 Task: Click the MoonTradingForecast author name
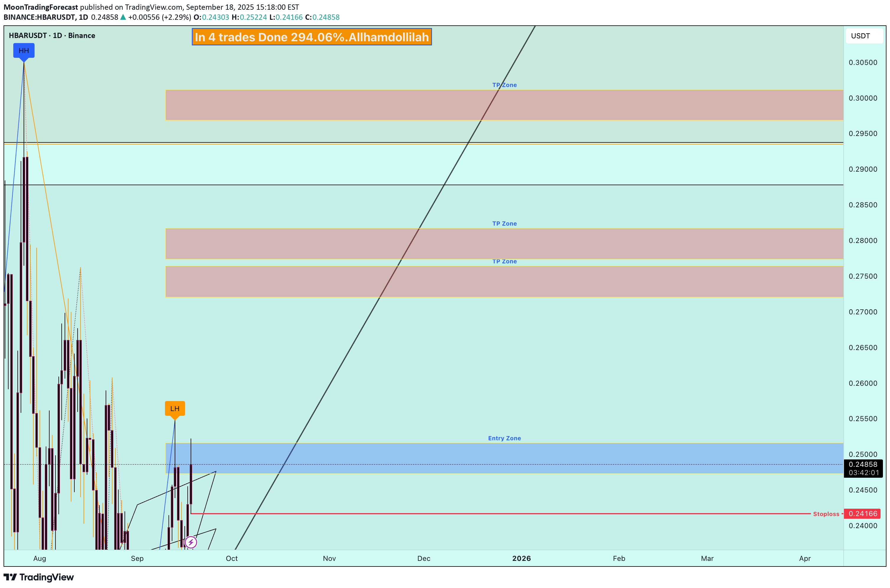tap(40, 7)
